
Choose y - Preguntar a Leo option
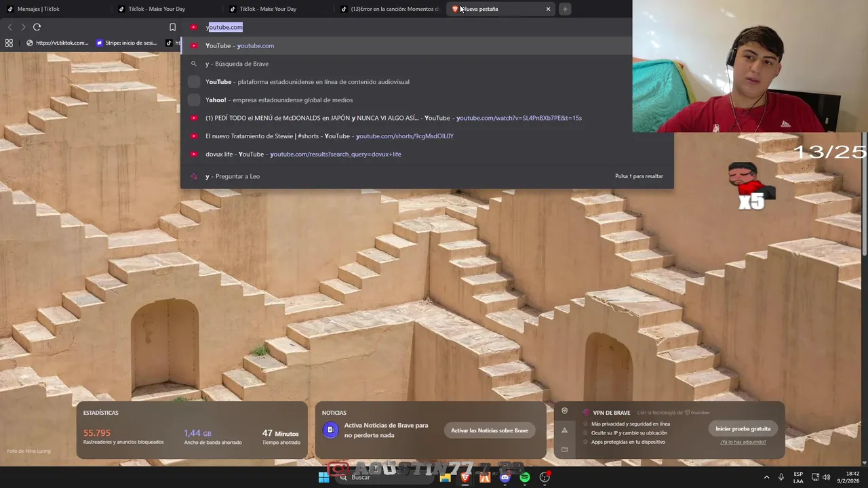(x=427, y=176)
